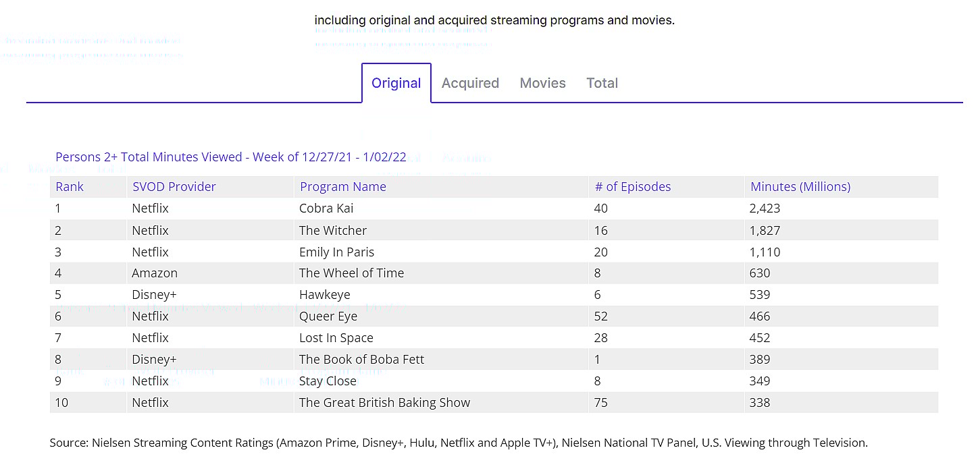This screenshot has height=473, width=980.
Task: Select the Lost In Space row
Action: pyautogui.click(x=336, y=338)
